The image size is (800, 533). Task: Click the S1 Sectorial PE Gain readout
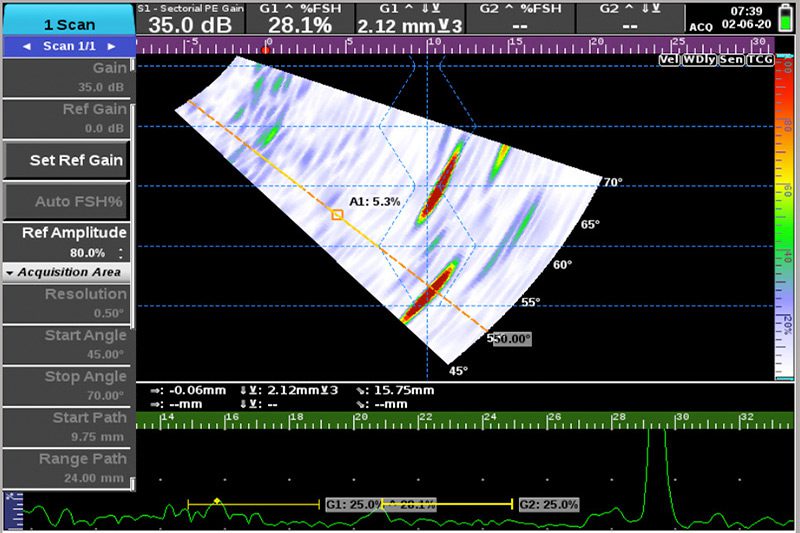click(x=190, y=19)
